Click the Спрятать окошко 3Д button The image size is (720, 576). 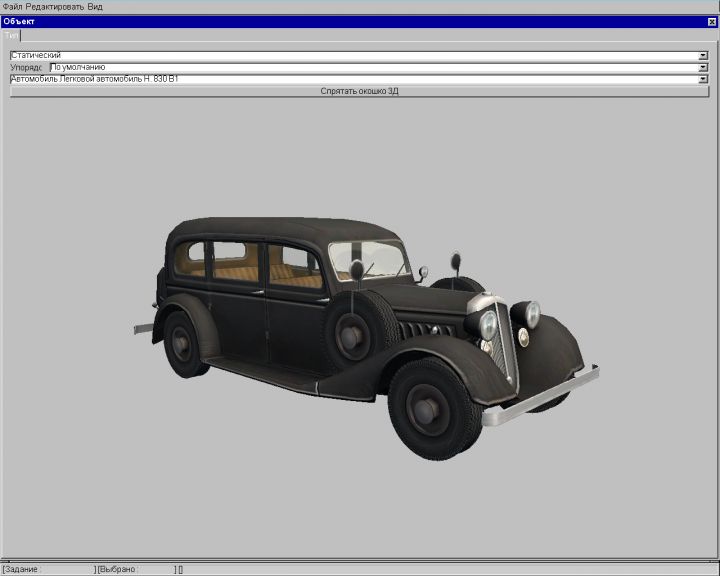pos(359,91)
